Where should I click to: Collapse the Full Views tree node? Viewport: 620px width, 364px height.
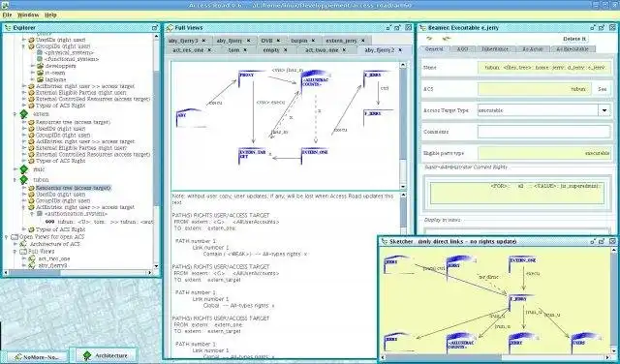click(x=15, y=252)
